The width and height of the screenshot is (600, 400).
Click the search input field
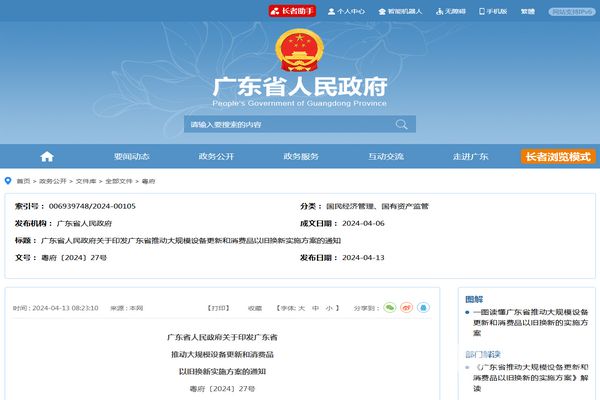click(285, 125)
